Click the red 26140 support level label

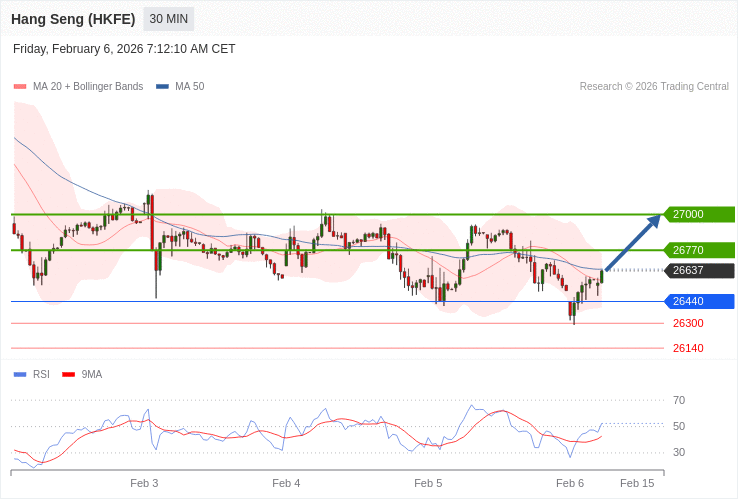click(688, 348)
